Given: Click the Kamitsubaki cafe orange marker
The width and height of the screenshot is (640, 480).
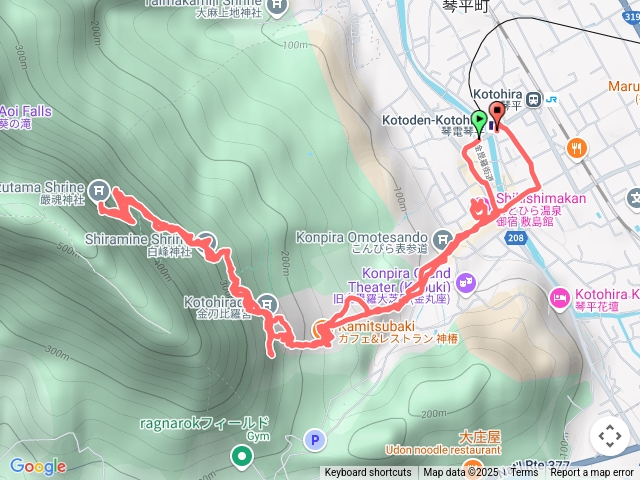Looking at the screenshot, I should [x=321, y=329].
